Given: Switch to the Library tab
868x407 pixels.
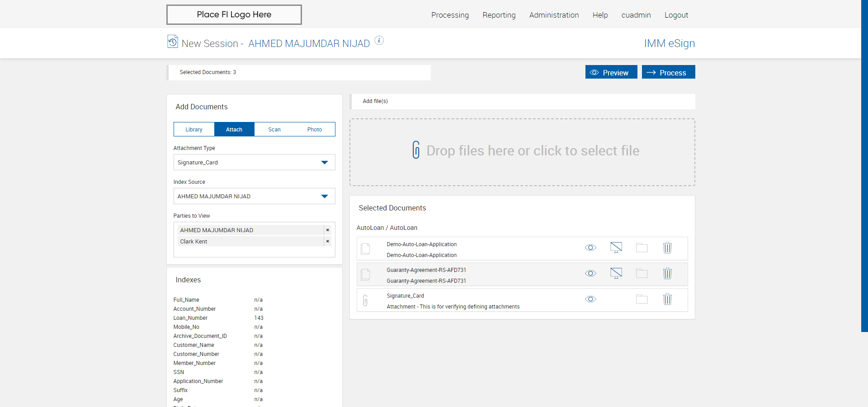Looking at the screenshot, I should [194, 130].
